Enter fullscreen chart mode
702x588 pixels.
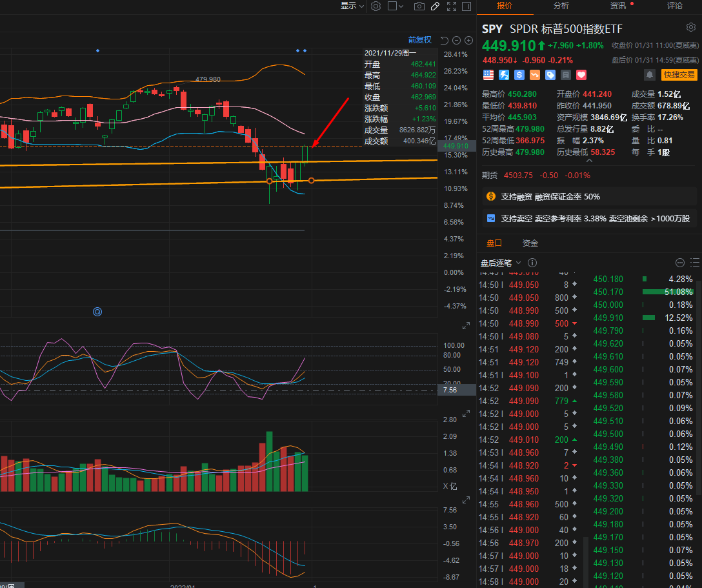click(451, 6)
